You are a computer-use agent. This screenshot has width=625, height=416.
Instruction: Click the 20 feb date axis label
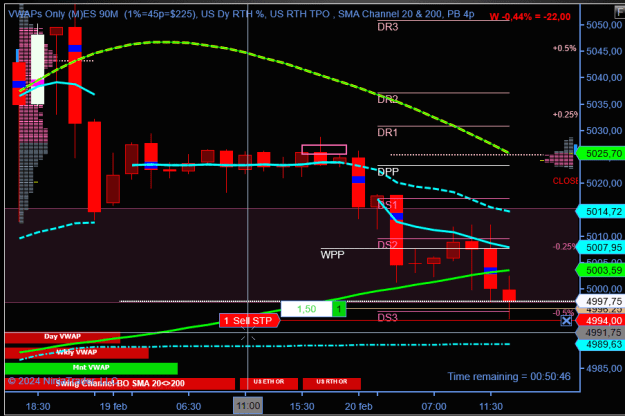coord(358,406)
